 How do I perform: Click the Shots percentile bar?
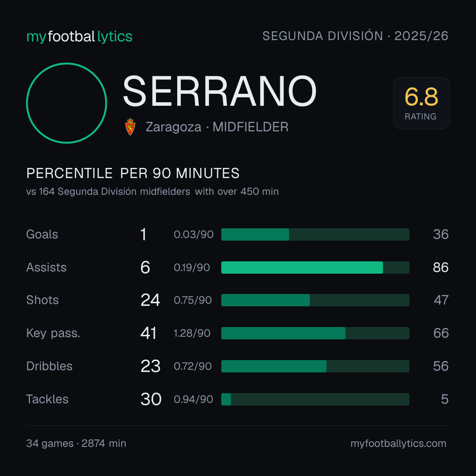tap(315, 300)
